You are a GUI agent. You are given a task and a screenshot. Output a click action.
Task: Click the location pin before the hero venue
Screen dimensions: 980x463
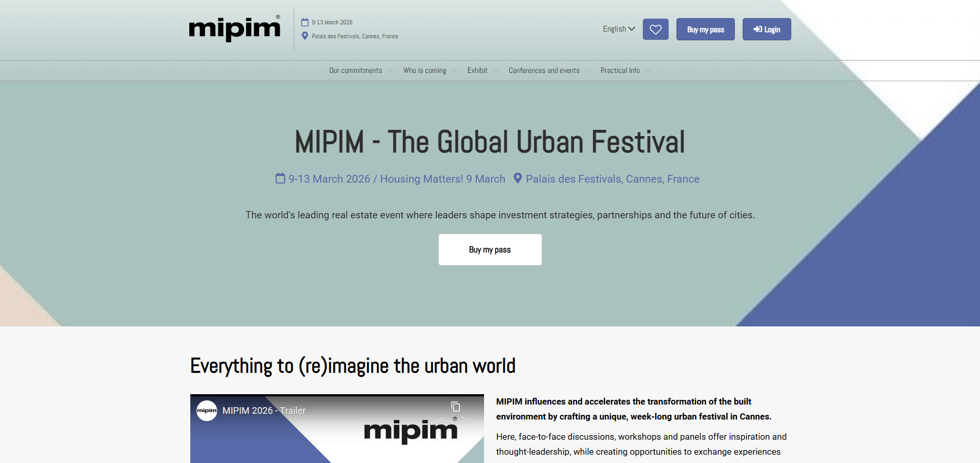tap(517, 178)
